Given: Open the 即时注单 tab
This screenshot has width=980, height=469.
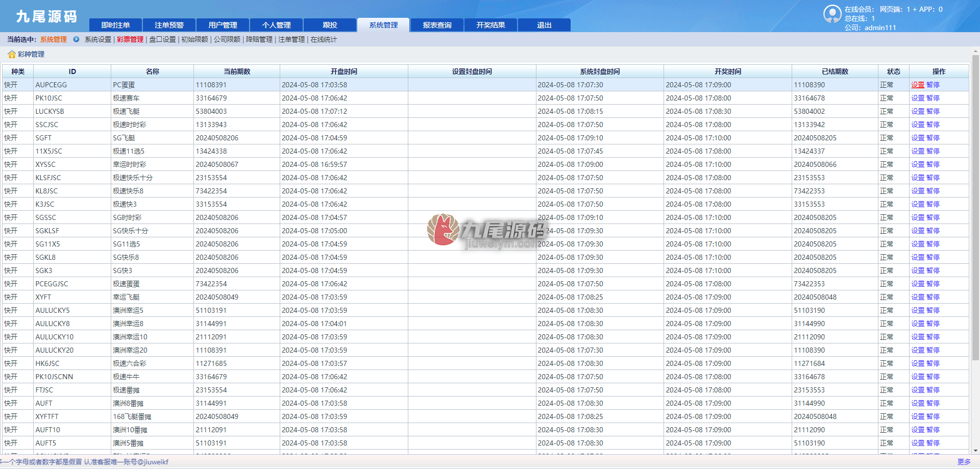Looking at the screenshot, I should coord(115,25).
